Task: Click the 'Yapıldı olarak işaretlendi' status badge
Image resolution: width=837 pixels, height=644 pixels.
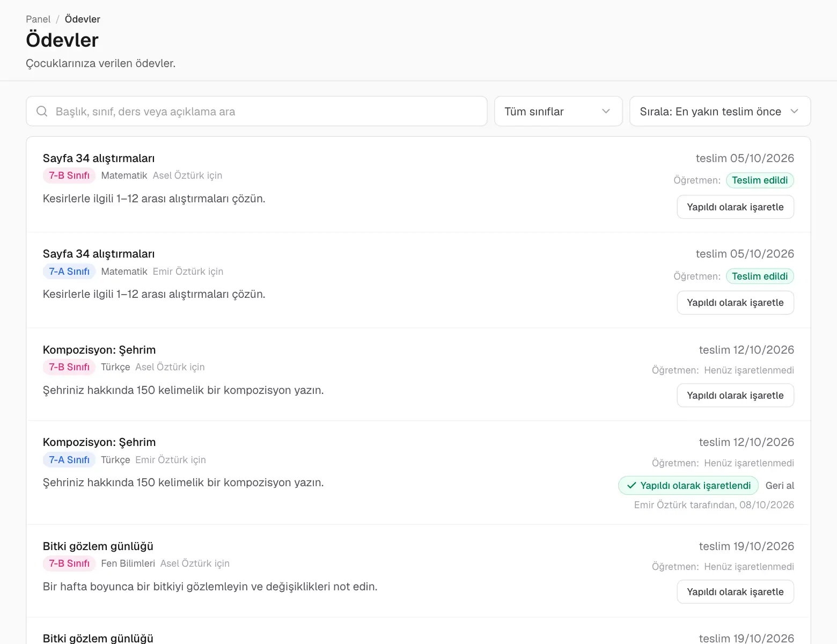Action: (x=688, y=486)
